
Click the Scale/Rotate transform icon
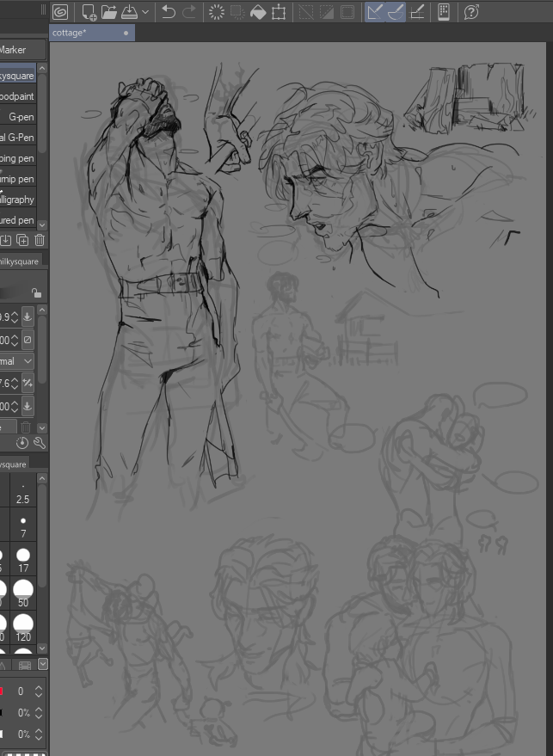(x=279, y=12)
